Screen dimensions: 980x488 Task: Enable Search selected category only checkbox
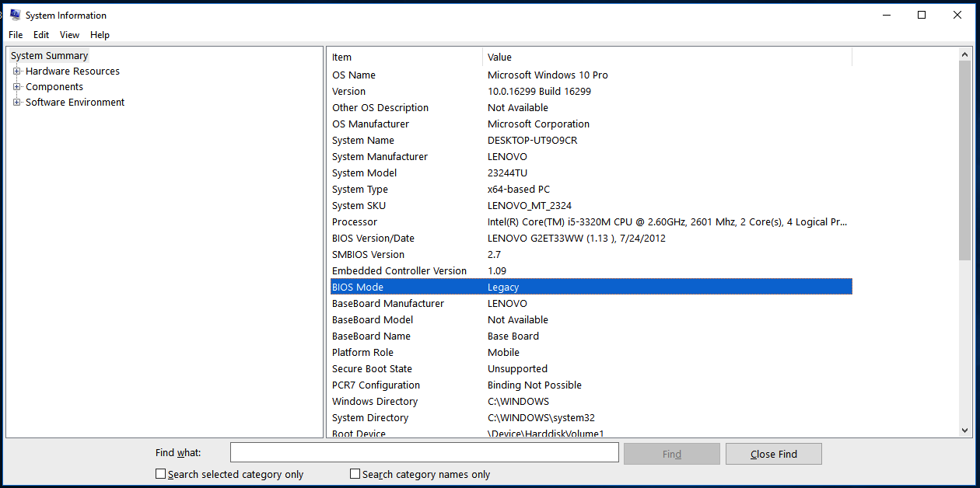161,474
